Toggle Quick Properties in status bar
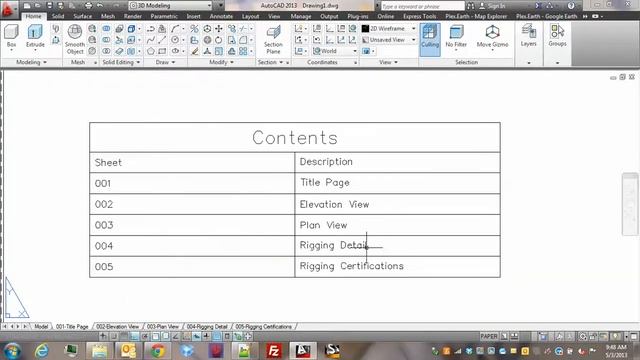640x360 pixels. pyautogui.click(x=227, y=336)
